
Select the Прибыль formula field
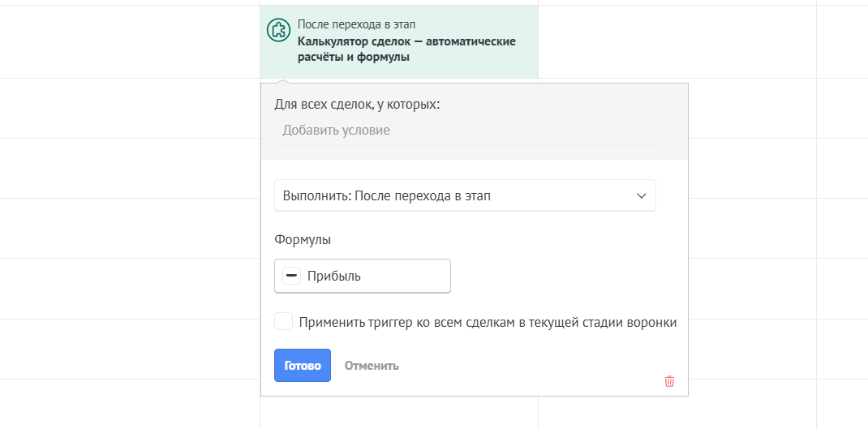click(x=363, y=276)
